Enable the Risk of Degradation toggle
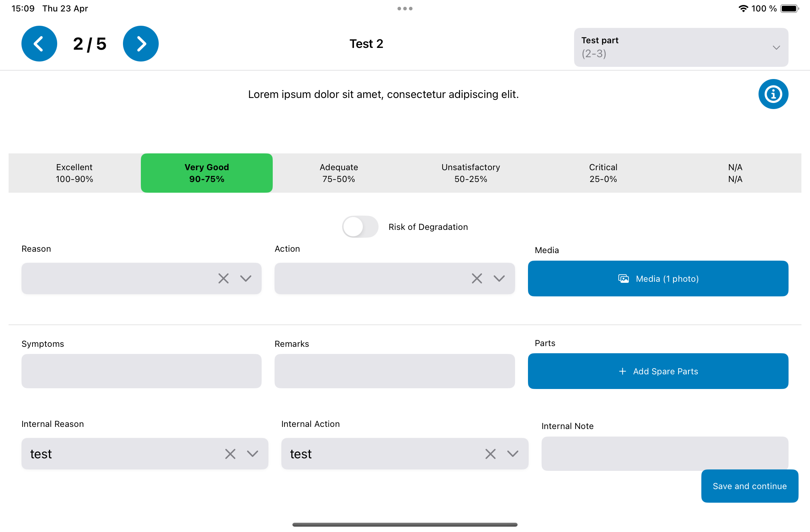 [360, 227]
